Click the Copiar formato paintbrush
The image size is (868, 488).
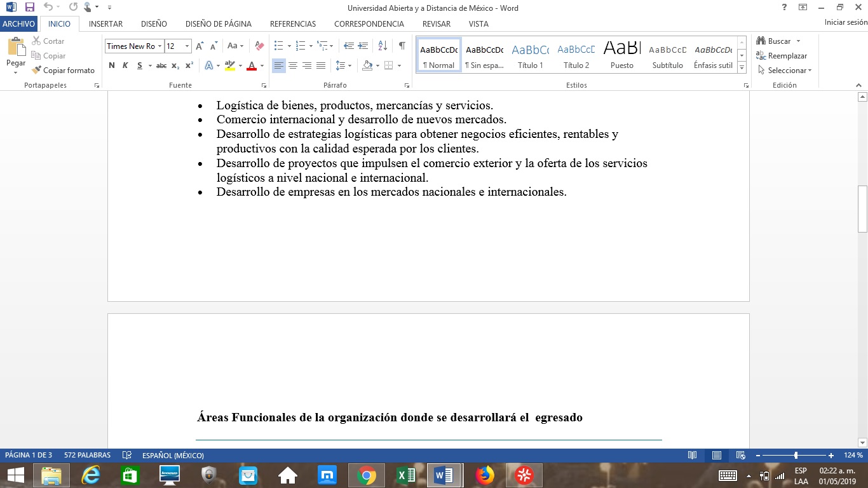(63, 71)
